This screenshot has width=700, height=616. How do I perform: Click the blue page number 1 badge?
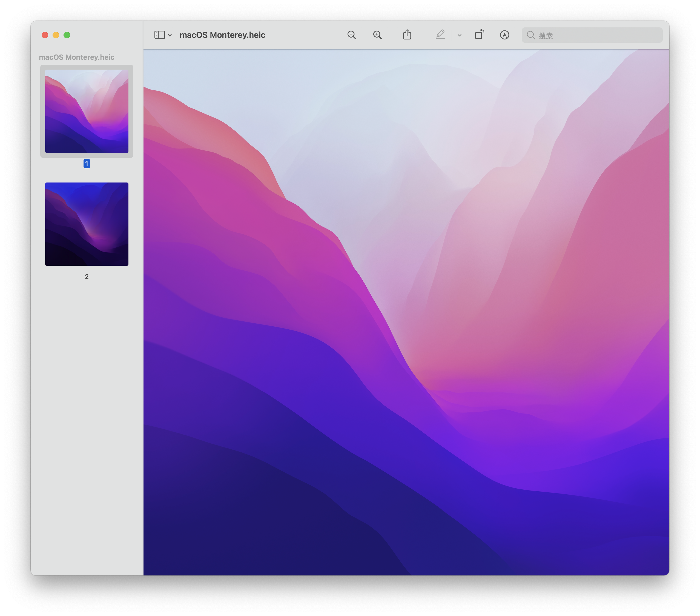[x=87, y=164]
